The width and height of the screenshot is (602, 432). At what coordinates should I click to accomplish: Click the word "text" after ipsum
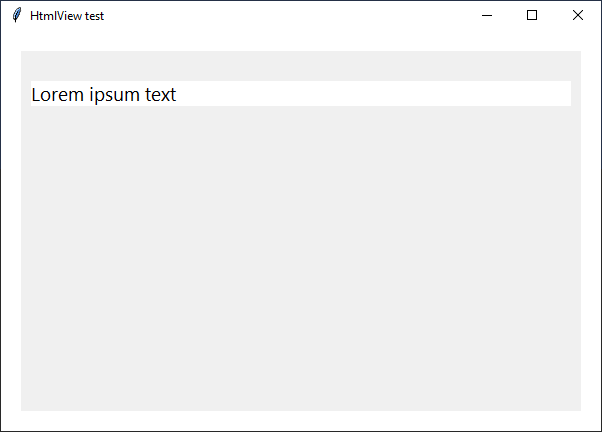pyautogui.click(x=160, y=94)
